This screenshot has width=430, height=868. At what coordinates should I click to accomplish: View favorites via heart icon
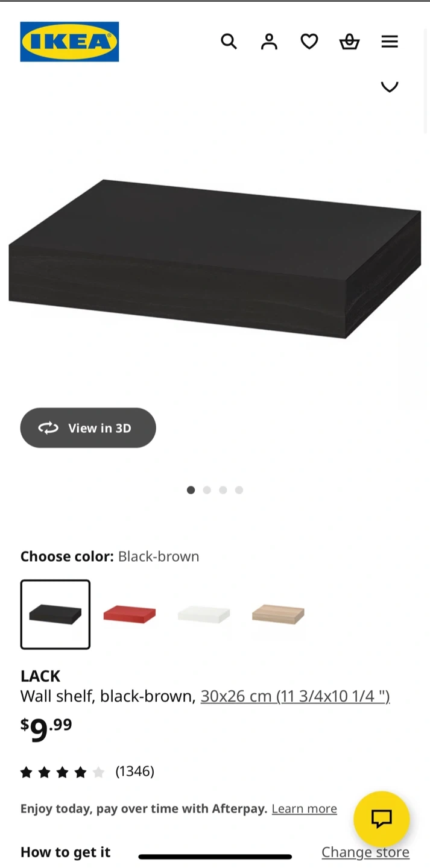(309, 42)
